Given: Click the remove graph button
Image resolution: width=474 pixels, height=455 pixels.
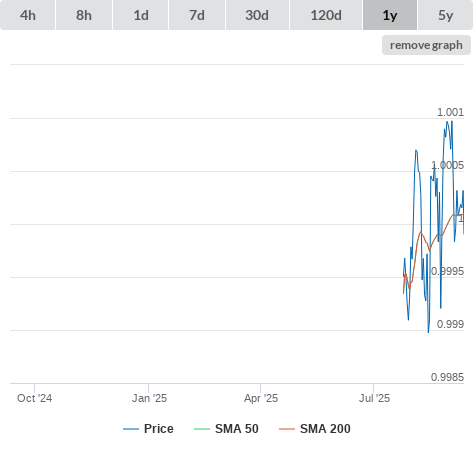Looking at the screenshot, I should (426, 45).
